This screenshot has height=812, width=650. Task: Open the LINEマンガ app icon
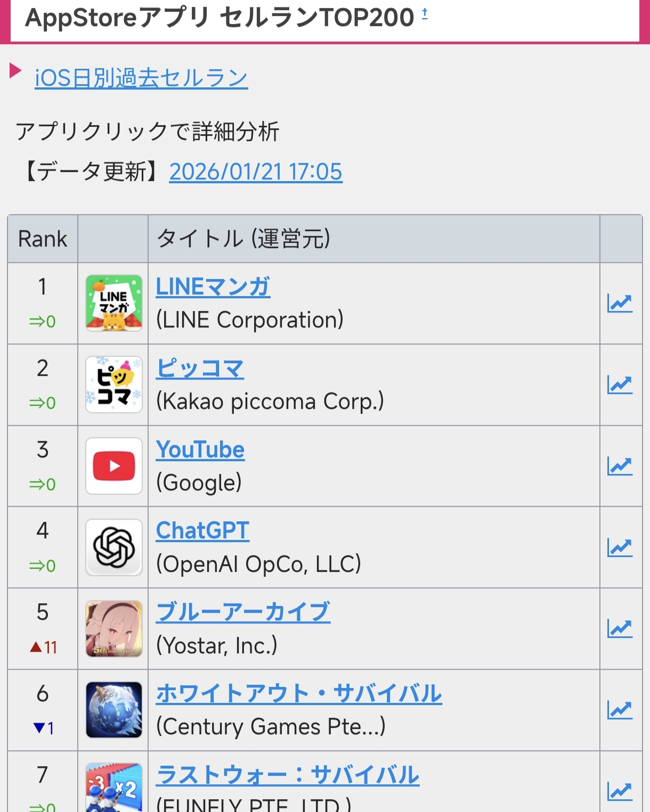tap(114, 303)
